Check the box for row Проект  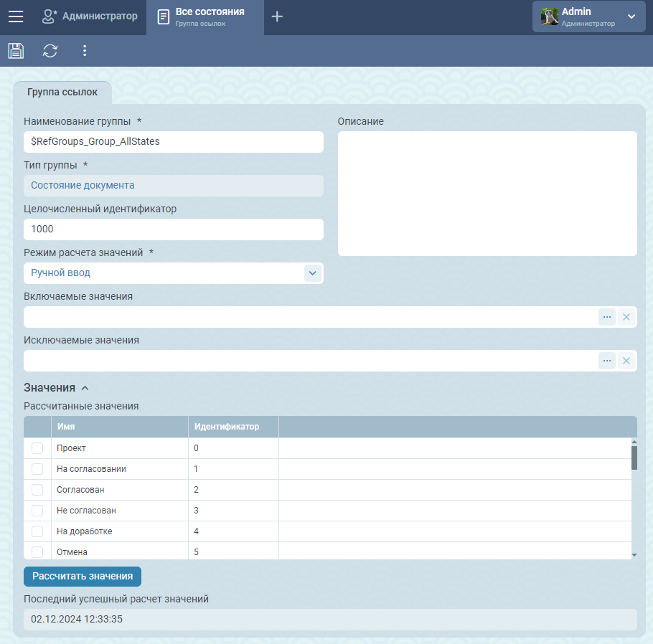(x=37, y=448)
